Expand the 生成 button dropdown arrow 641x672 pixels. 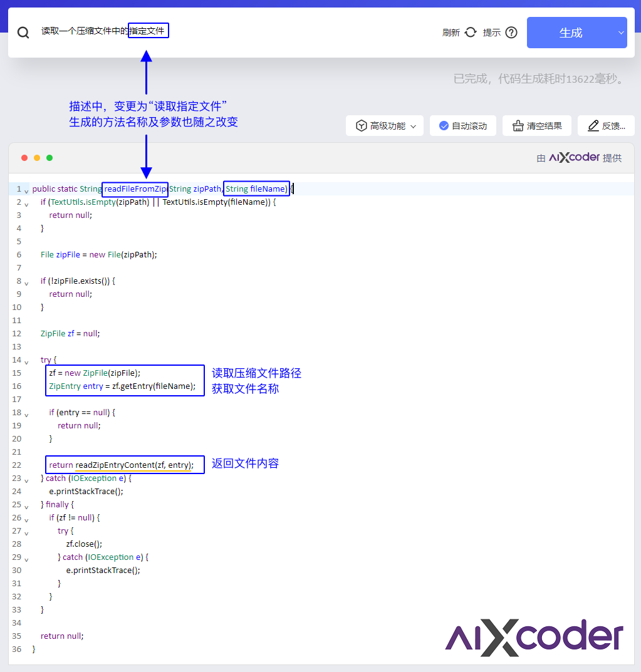pos(621,33)
